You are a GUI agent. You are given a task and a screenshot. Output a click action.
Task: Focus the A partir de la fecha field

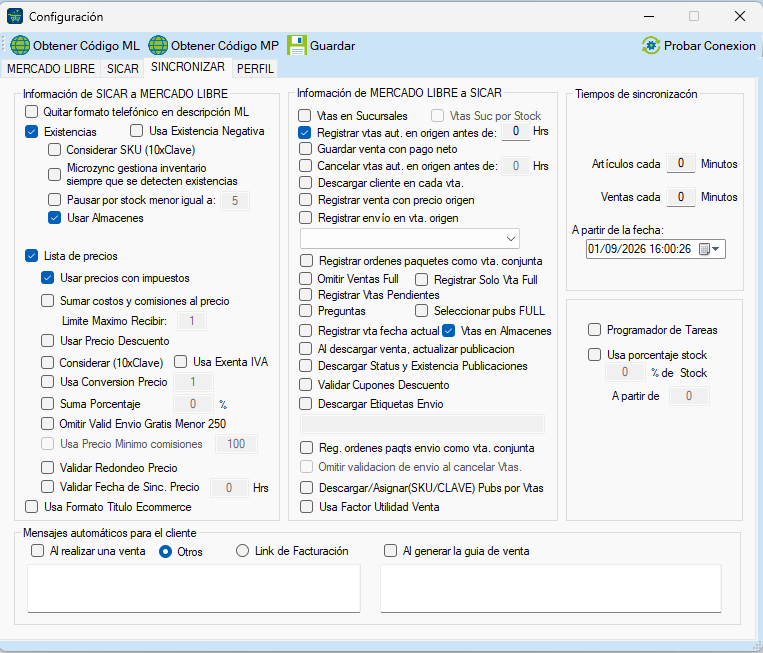655,249
